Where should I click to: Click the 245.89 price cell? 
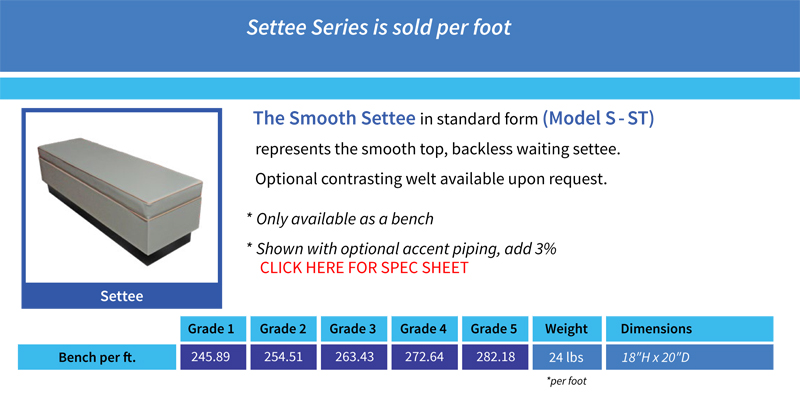[x=213, y=357]
